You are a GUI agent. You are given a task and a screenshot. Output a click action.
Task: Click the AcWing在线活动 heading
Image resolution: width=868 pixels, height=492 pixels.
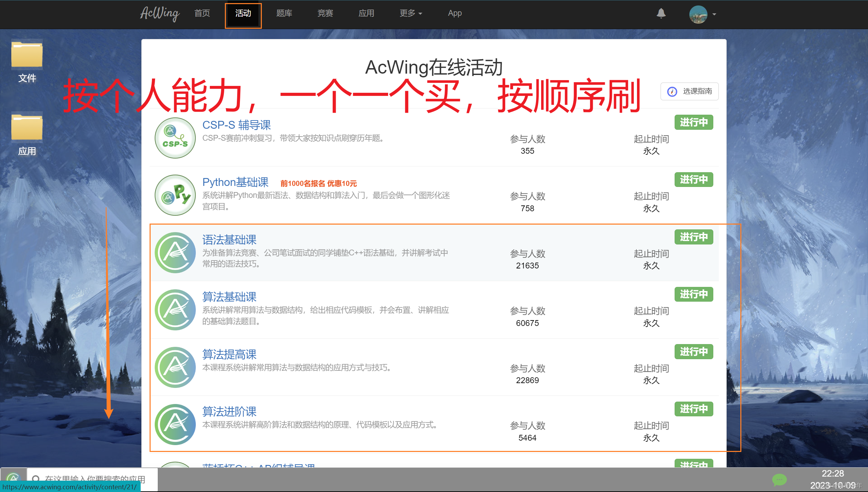click(x=434, y=67)
